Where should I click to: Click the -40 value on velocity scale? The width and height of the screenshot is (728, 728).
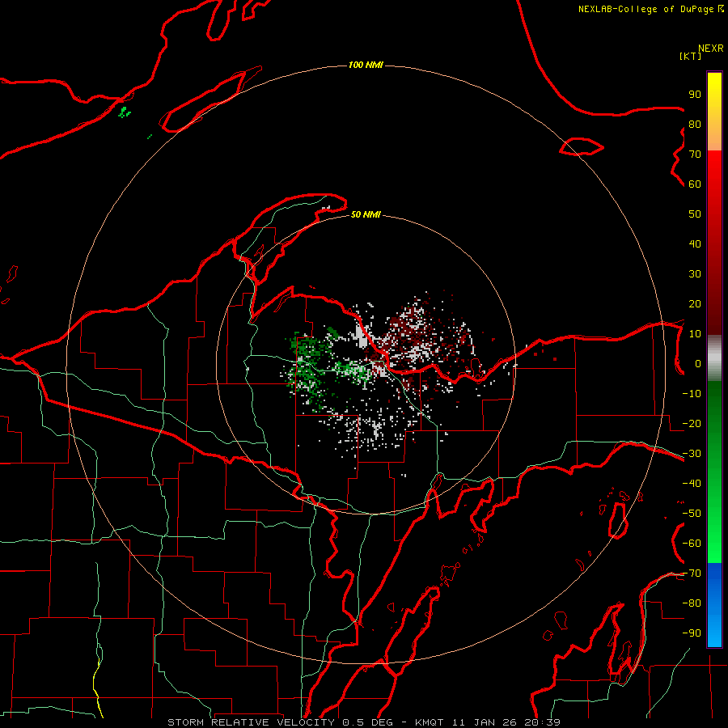[x=692, y=484]
